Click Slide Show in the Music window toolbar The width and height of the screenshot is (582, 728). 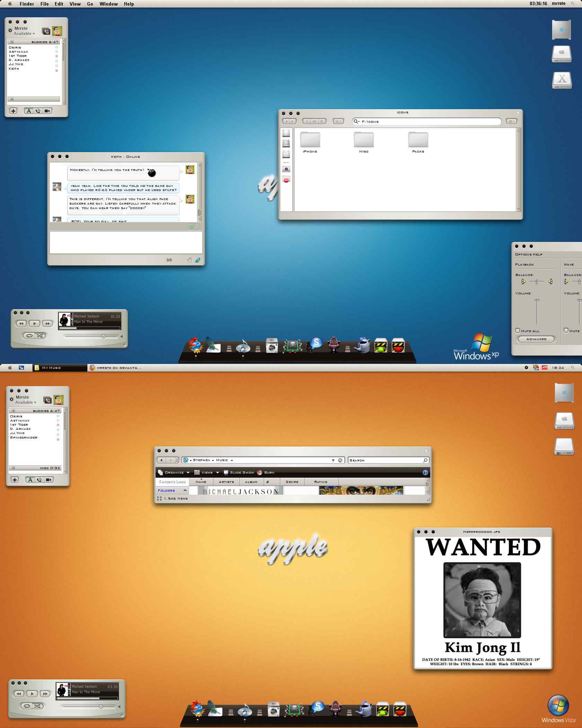(239, 473)
